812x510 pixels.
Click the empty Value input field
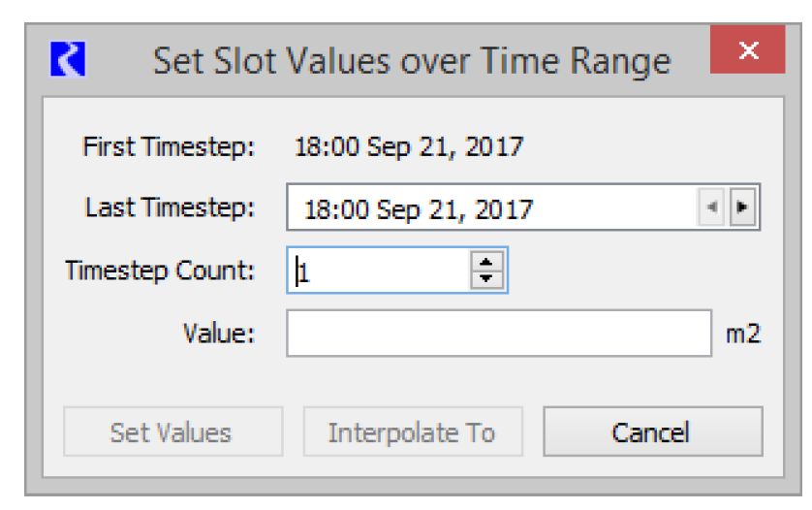(499, 334)
